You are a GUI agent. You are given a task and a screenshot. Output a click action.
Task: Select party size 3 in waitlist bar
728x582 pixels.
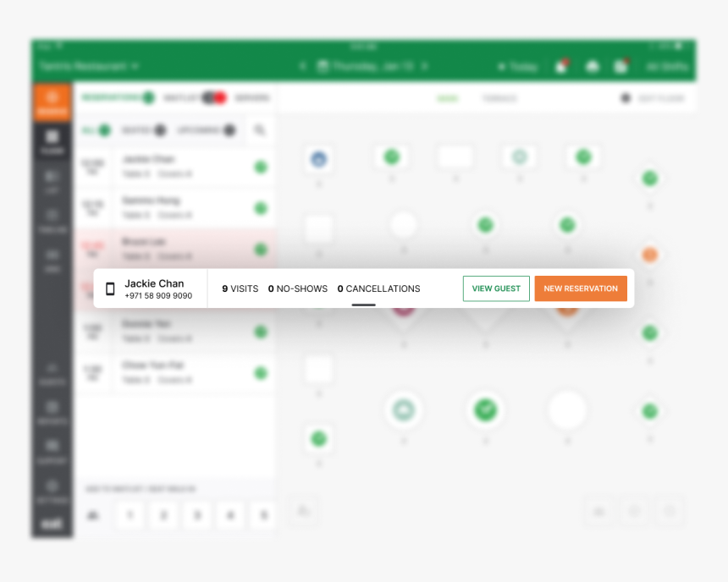coord(197,514)
